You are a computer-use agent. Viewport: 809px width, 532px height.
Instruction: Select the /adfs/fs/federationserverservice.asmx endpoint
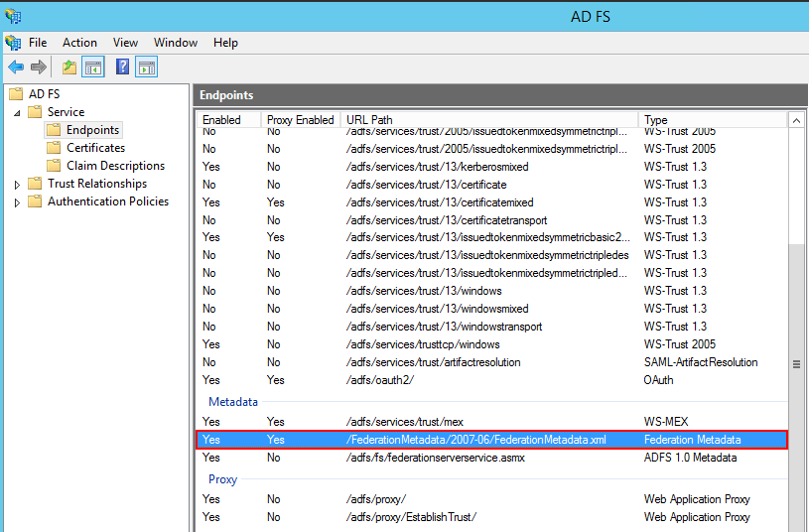point(491,458)
